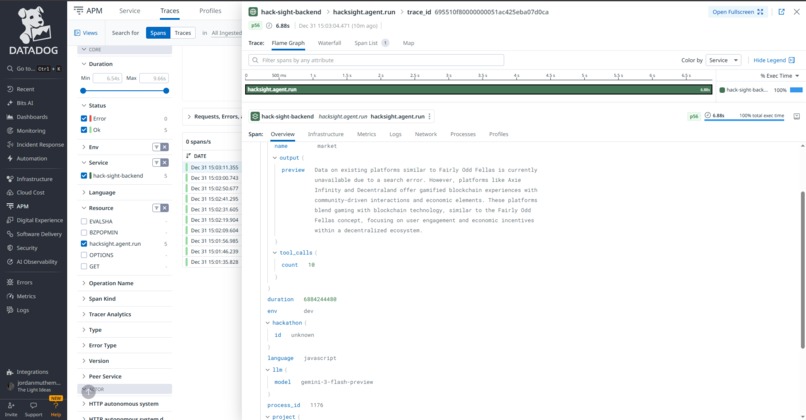Collapse the tool_calls JSON node

[x=274, y=253]
